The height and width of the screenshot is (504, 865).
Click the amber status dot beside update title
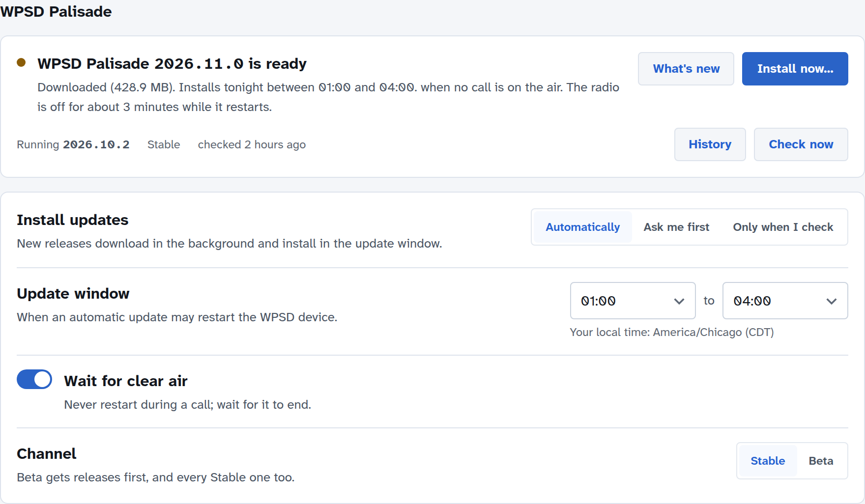(x=21, y=62)
